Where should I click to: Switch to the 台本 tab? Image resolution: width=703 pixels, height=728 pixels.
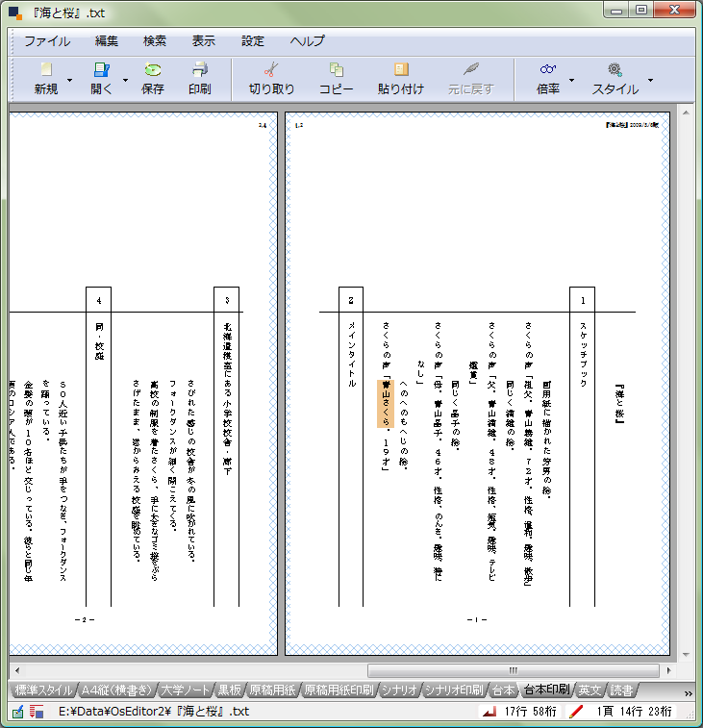point(503,690)
